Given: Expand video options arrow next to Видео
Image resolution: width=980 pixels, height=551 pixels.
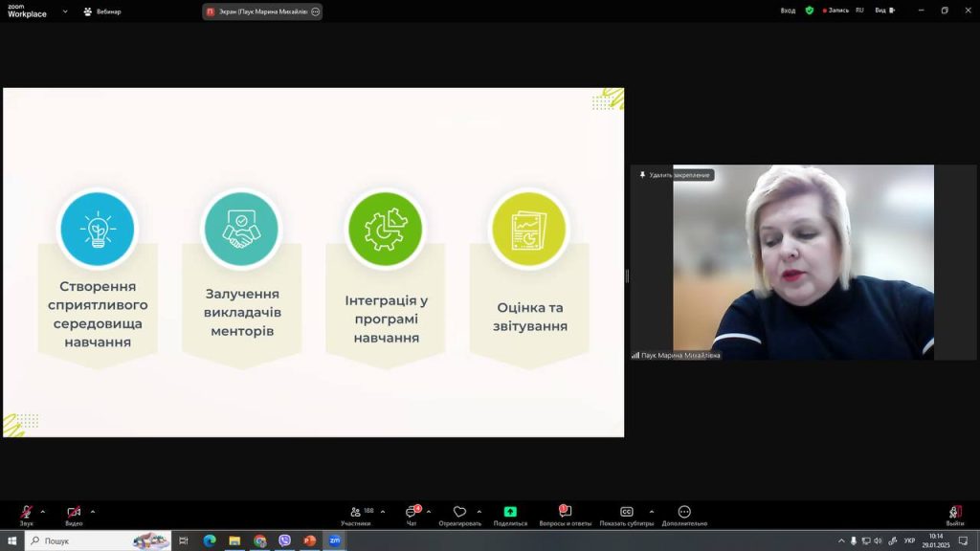Looking at the screenshot, I should 93,511.
